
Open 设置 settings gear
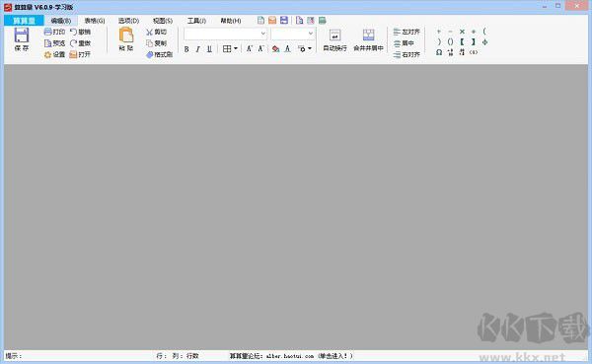coord(48,55)
